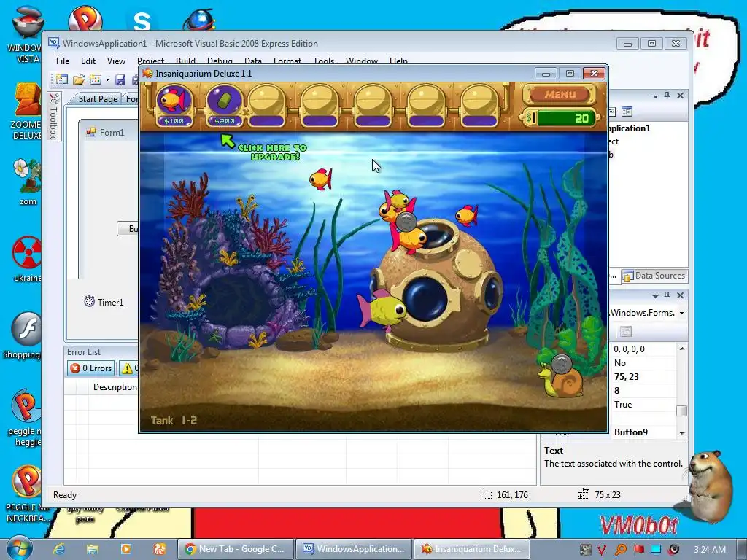Click the money display showing 20
The height and width of the screenshot is (560, 747).
pyautogui.click(x=561, y=118)
